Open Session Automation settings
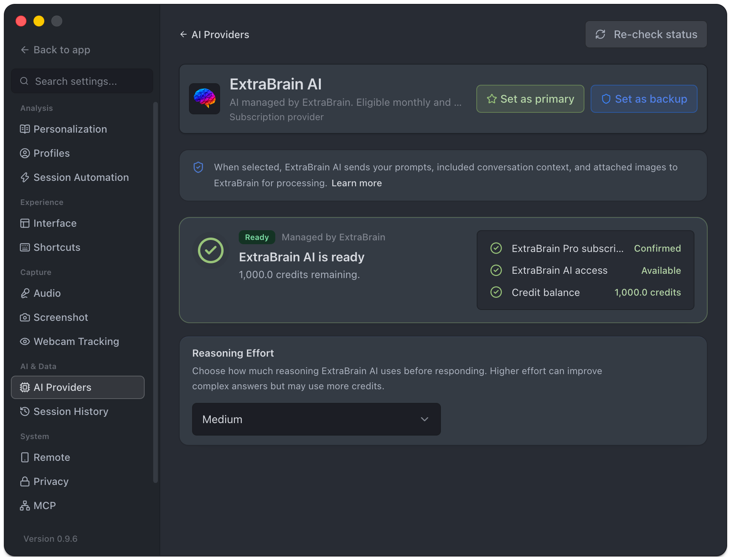Viewport: 731px width, 560px height. click(78, 177)
